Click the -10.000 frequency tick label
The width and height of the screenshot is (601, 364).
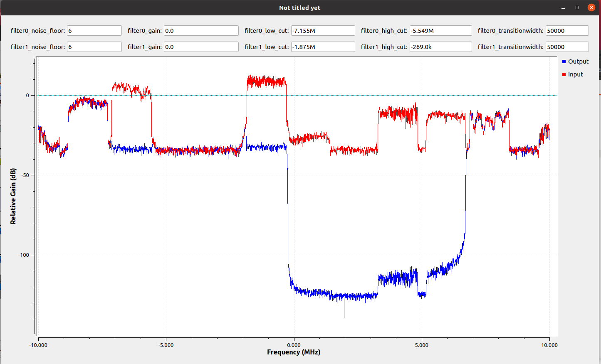pyautogui.click(x=38, y=345)
